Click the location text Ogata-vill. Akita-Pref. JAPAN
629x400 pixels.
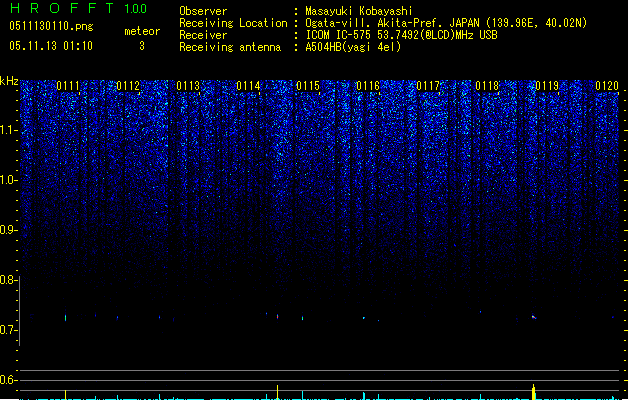pyautogui.click(x=392, y=23)
